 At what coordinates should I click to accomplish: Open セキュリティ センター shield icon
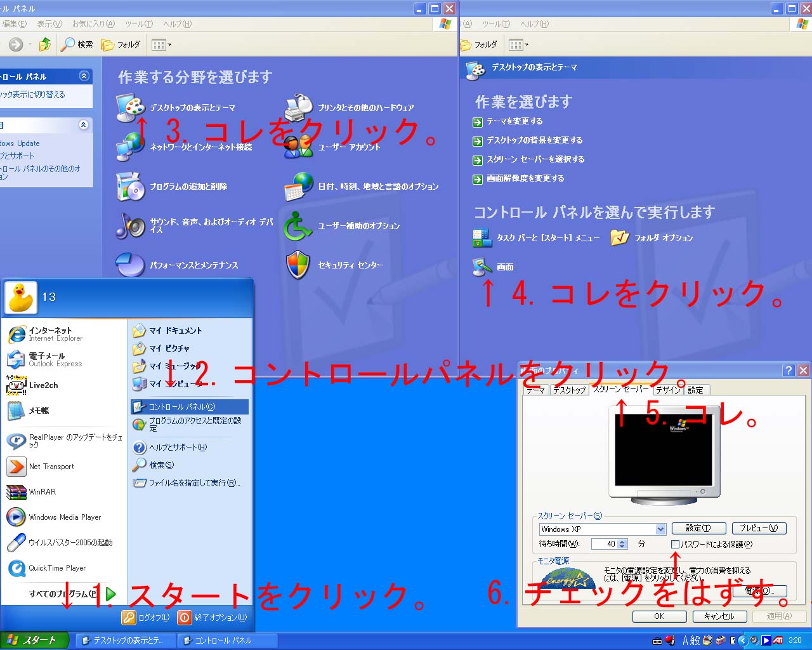click(x=299, y=265)
